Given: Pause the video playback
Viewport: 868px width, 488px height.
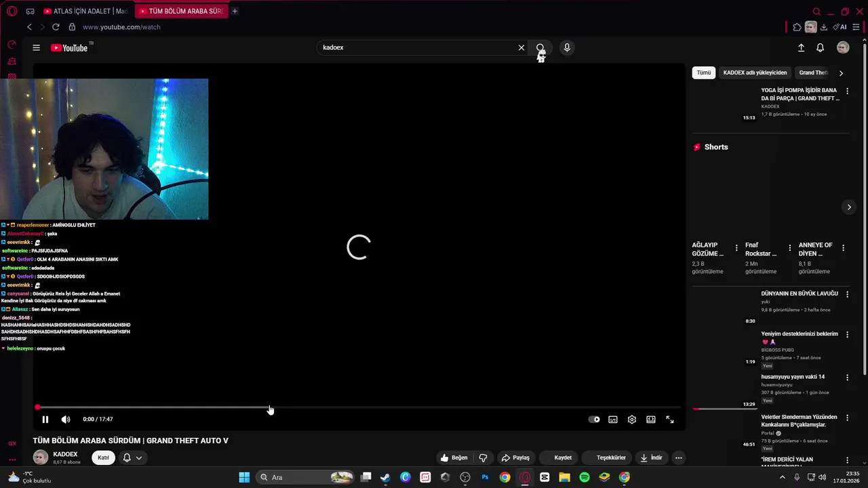Looking at the screenshot, I should tap(45, 420).
